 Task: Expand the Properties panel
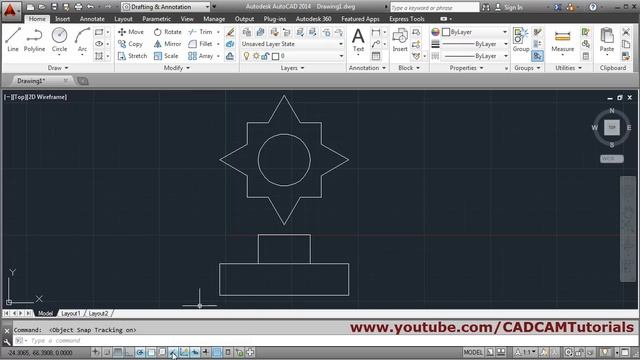point(466,68)
